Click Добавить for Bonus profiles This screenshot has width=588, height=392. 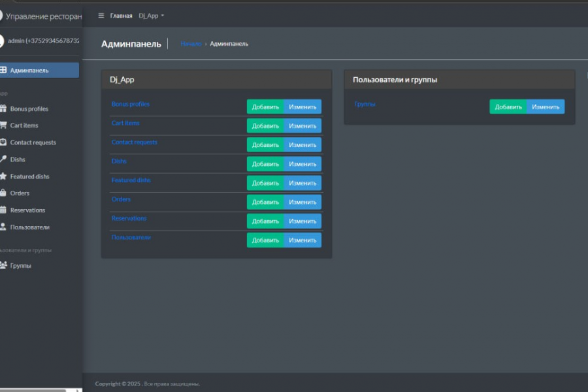coord(265,107)
